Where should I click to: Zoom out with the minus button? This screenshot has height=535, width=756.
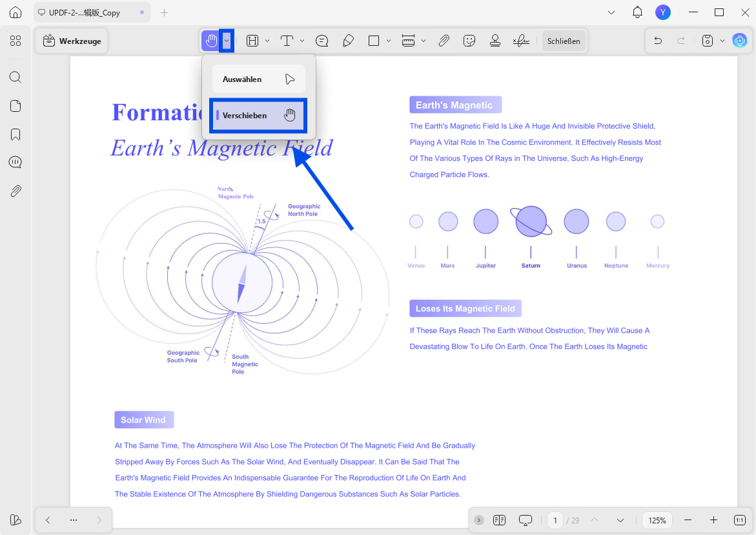(688, 520)
